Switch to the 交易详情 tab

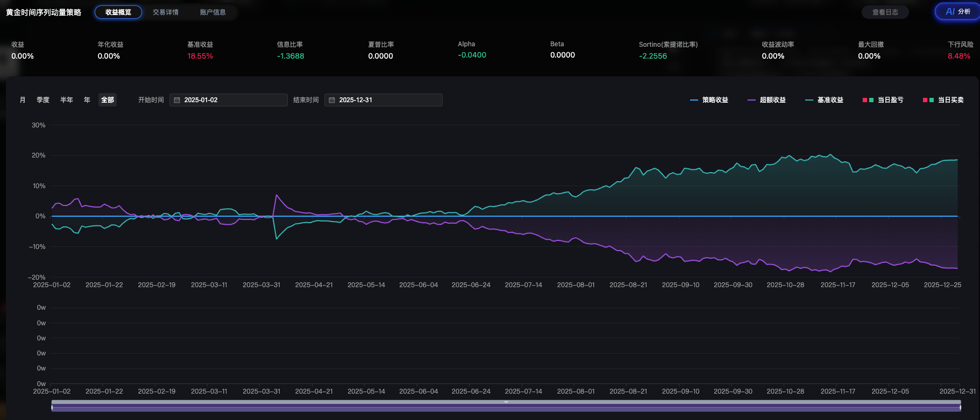coord(166,12)
